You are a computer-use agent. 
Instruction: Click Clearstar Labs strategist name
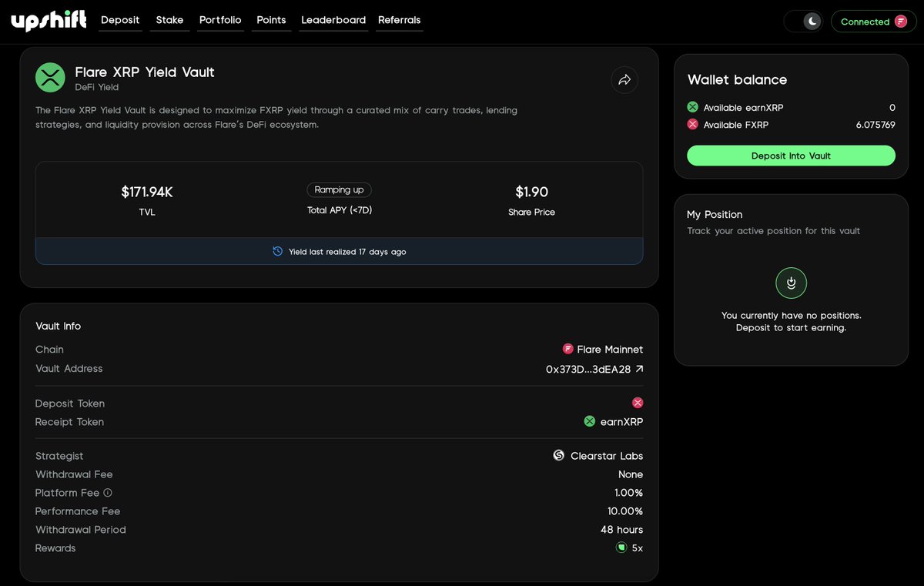pos(607,456)
